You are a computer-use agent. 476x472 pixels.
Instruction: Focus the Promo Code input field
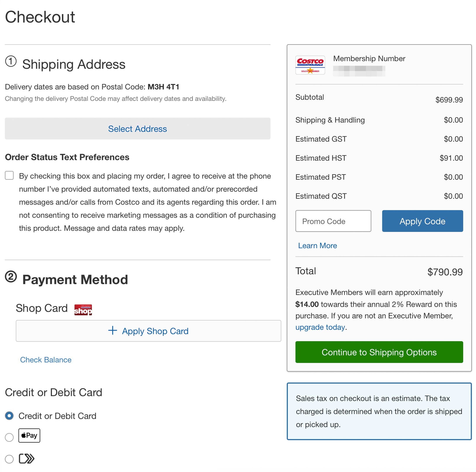point(333,221)
